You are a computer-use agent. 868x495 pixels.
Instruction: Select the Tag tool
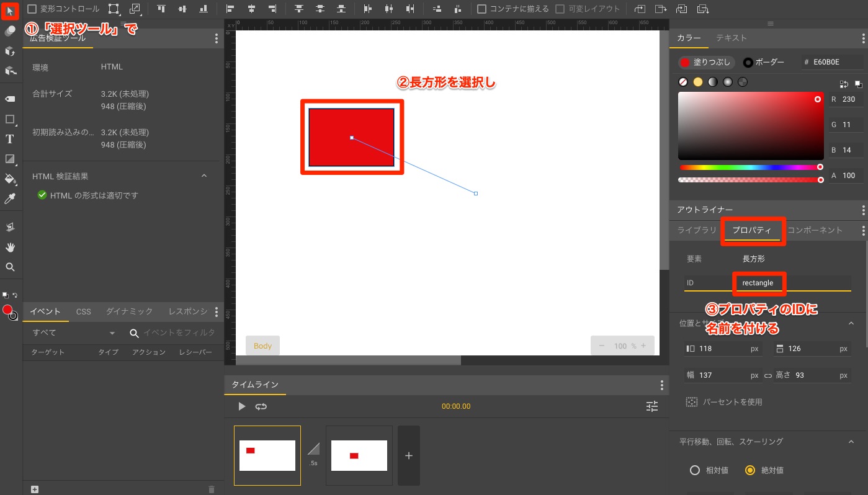pos(10,99)
